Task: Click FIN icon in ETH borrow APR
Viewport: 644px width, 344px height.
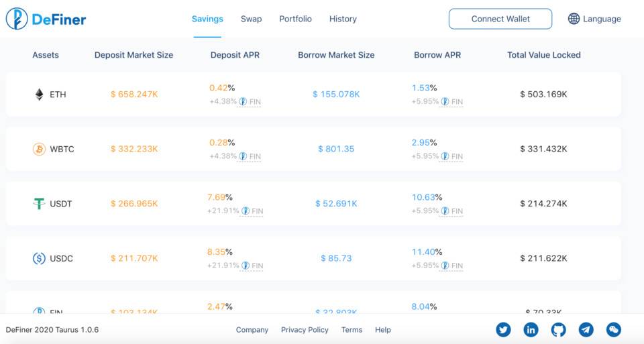Action: [445, 101]
